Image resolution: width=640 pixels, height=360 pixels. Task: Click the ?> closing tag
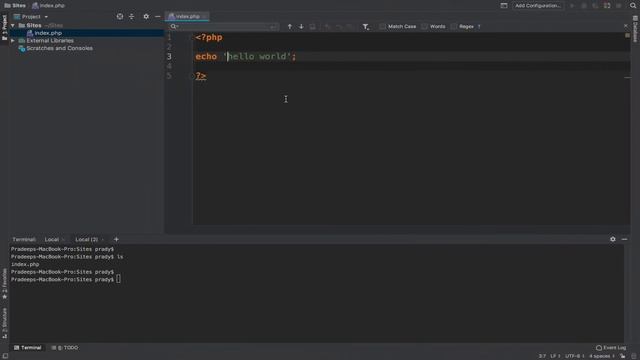(x=201, y=76)
